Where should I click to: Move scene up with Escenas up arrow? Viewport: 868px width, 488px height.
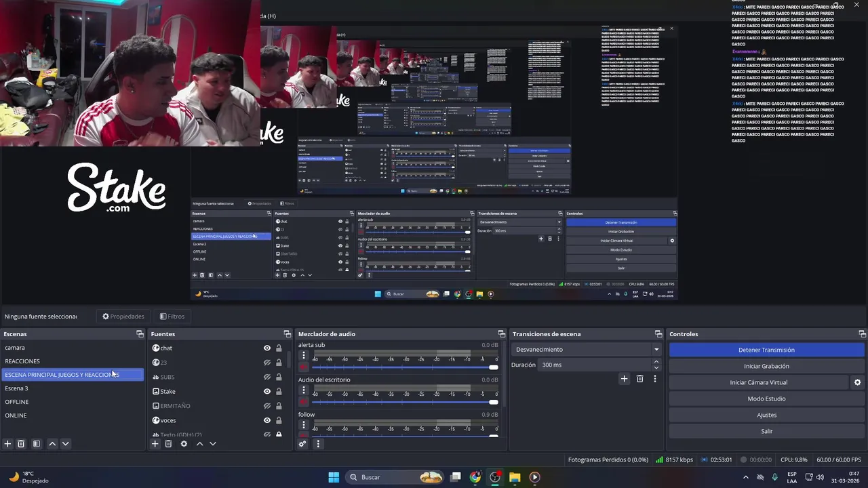pyautogui.click(x=52, y=444)
